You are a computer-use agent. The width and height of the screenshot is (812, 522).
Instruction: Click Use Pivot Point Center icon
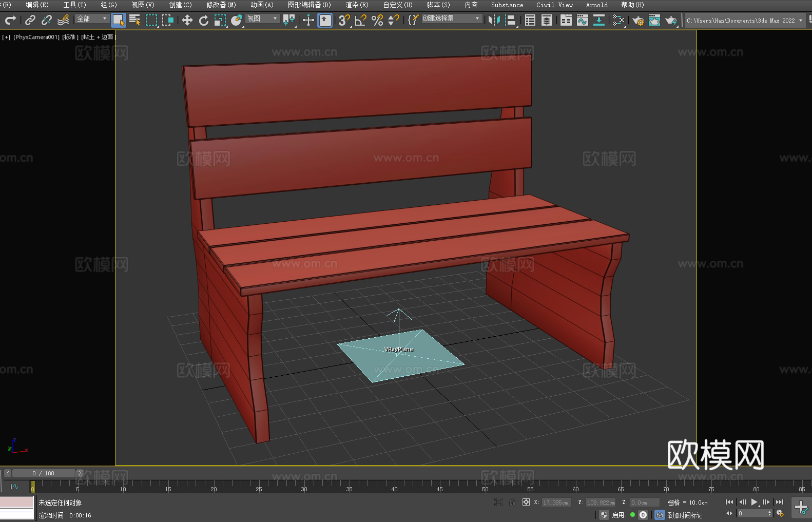pyautogui.click(x=289, y=20)
